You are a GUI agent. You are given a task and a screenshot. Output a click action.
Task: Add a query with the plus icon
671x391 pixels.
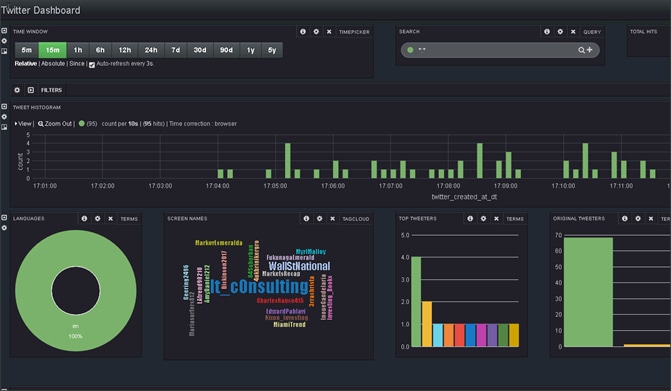(590, 50)
